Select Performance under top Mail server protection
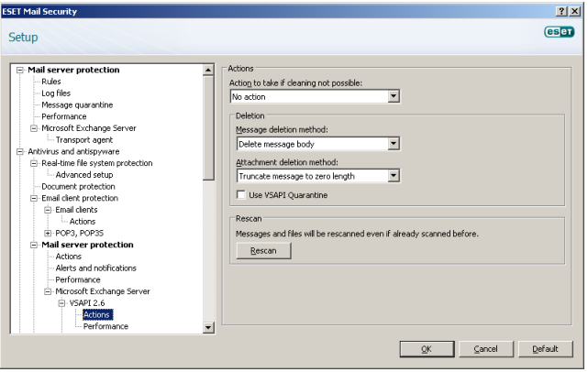Image resolution: width=588 pixels, height=372 pixels. pyautogui.click(x=64, y=117)
